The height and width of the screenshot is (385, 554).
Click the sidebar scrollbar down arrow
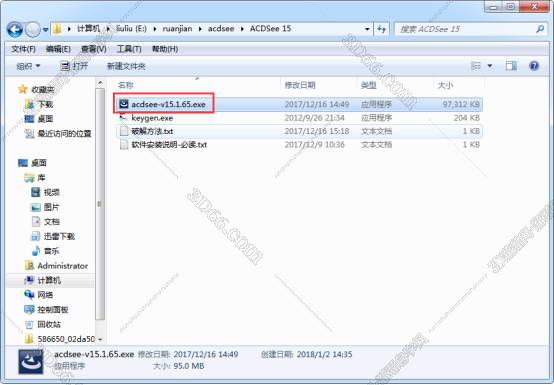click(100, 339)
